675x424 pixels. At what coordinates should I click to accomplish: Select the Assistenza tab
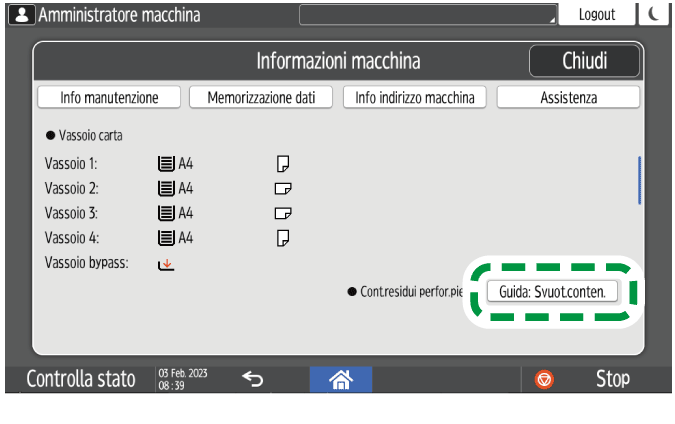click(568, 97)
